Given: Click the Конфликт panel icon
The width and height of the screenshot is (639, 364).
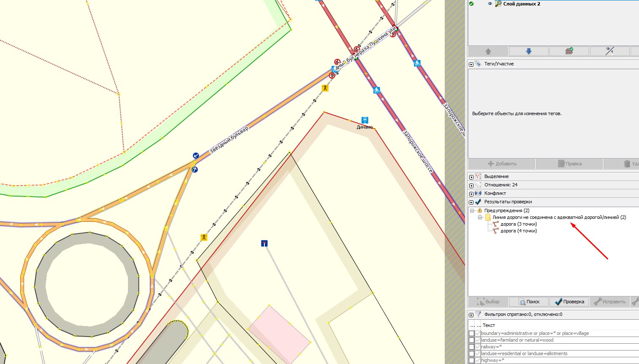Looking at the screenshot, I should tap(478, 194).
